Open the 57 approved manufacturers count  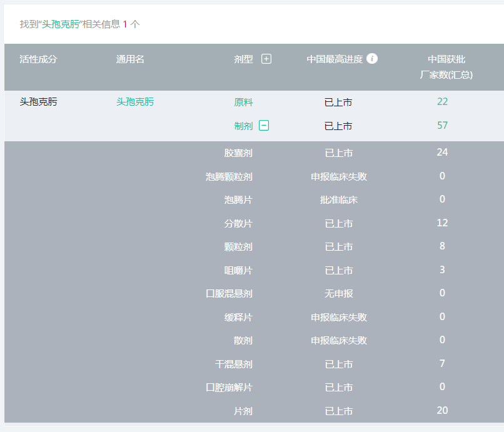coord(442,126)
